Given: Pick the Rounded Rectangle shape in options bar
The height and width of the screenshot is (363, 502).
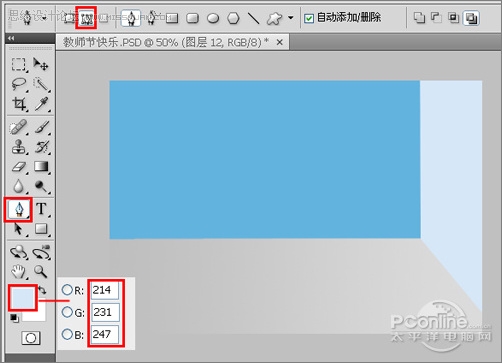Looking at the screenshot, I should click(x=192, y=18).
